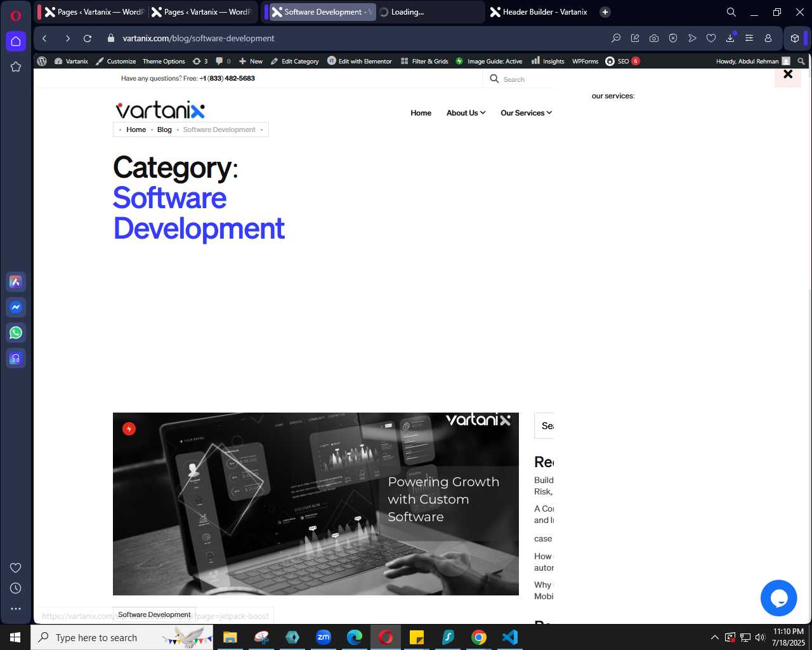Click the red lightning badge on post
Screen dimensions: 812x650
click(x=129, y=429)
